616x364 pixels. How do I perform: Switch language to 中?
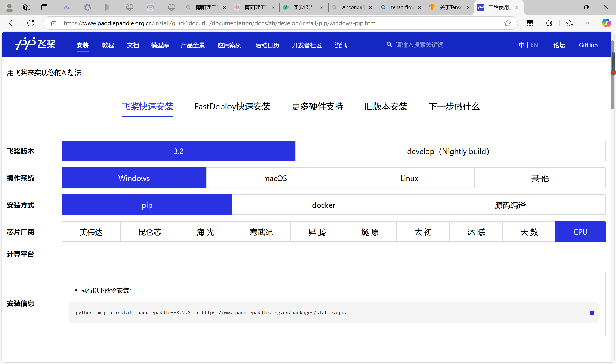pyautogui.click(x=521, y=45)
